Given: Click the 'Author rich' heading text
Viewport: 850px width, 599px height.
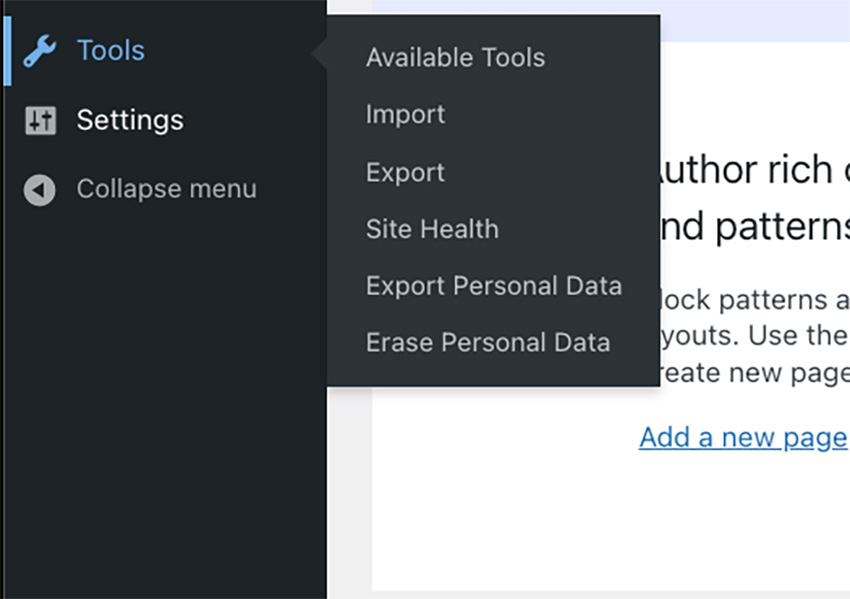Looking at the screenshot, I should (746, 170).
